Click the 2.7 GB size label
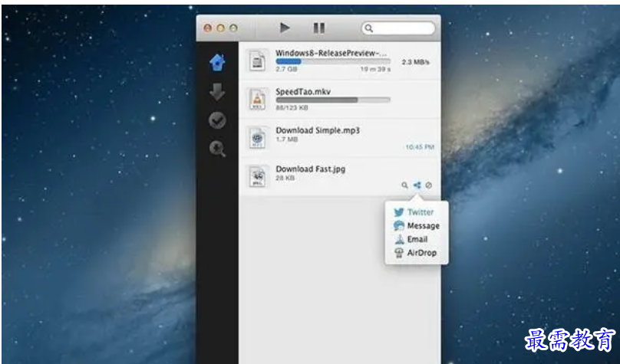This screenshot has height=364, width=620. pos(286,69)
